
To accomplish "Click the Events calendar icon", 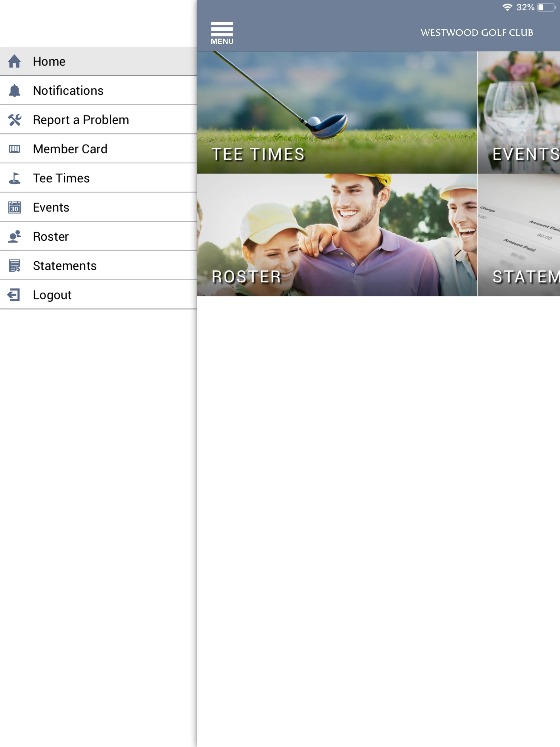I will coord(14,207).
